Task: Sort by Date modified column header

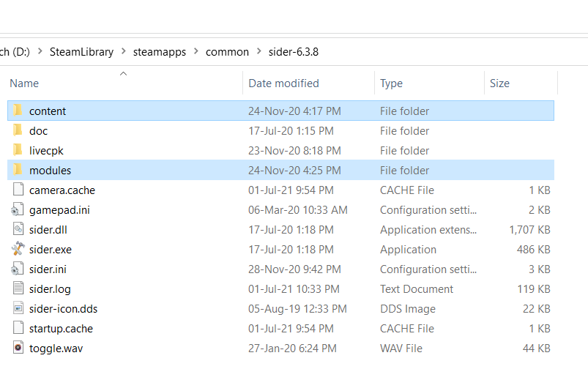Action: pos(284,83)
